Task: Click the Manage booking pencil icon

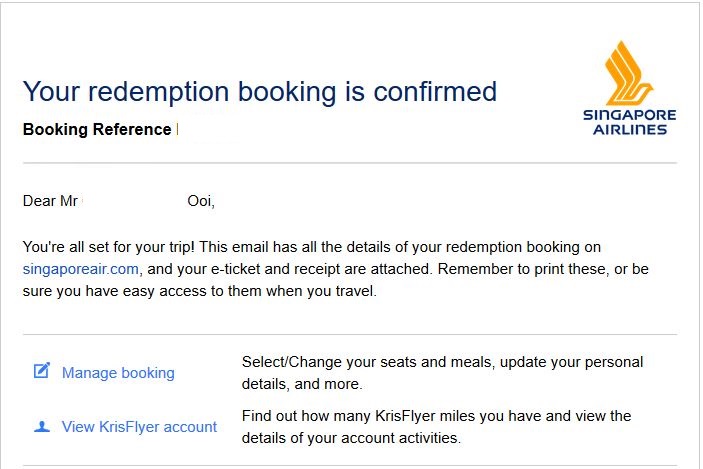Action: [x=42, y=371]
